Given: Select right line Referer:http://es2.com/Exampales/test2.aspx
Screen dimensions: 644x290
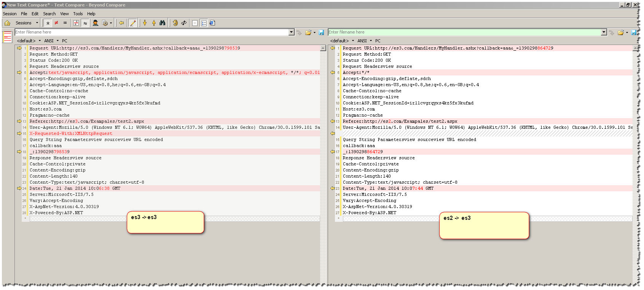Looking at the screenshot, I should pyautogui.click(x=400, y=121).
